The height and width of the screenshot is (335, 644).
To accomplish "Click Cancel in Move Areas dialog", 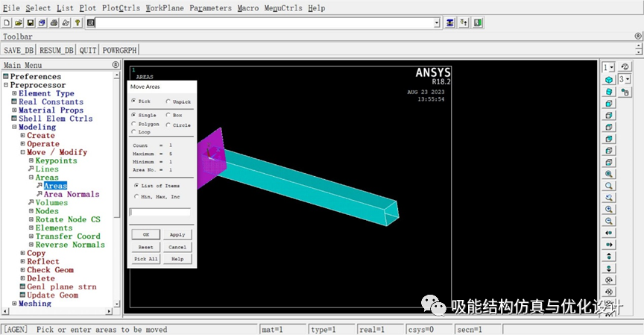I will tap(177, 247).
